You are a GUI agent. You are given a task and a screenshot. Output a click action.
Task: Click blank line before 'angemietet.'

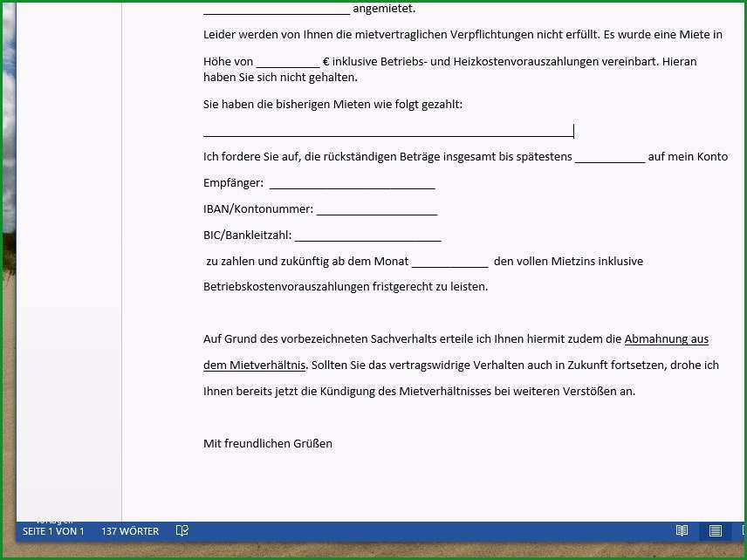(x=277, y=10)
